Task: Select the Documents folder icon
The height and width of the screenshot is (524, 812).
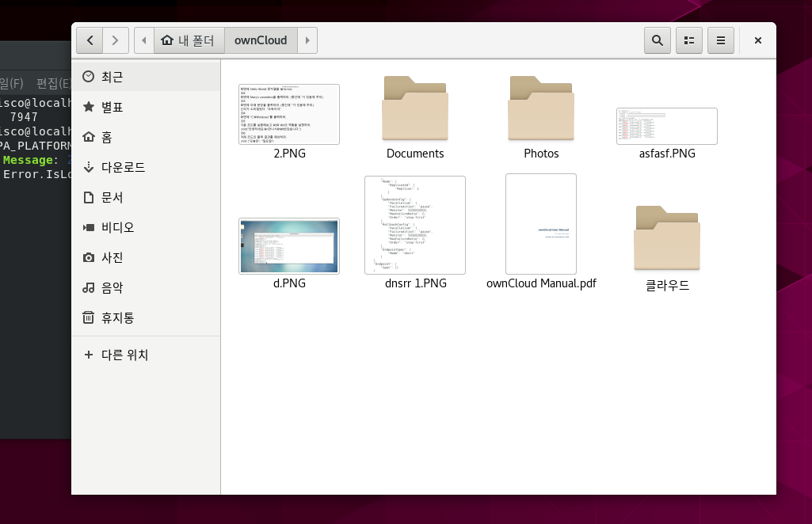Action: pos(415,108)
